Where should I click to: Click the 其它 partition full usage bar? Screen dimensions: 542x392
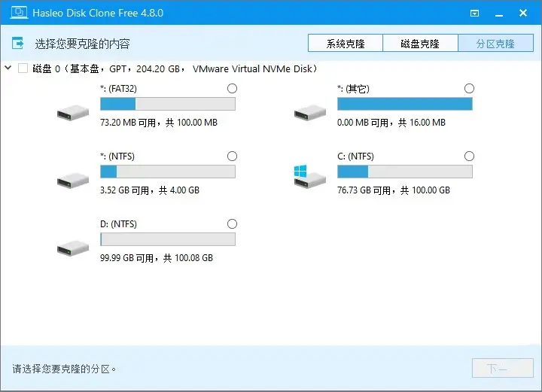pyautogui.click(x=405, y=104)
